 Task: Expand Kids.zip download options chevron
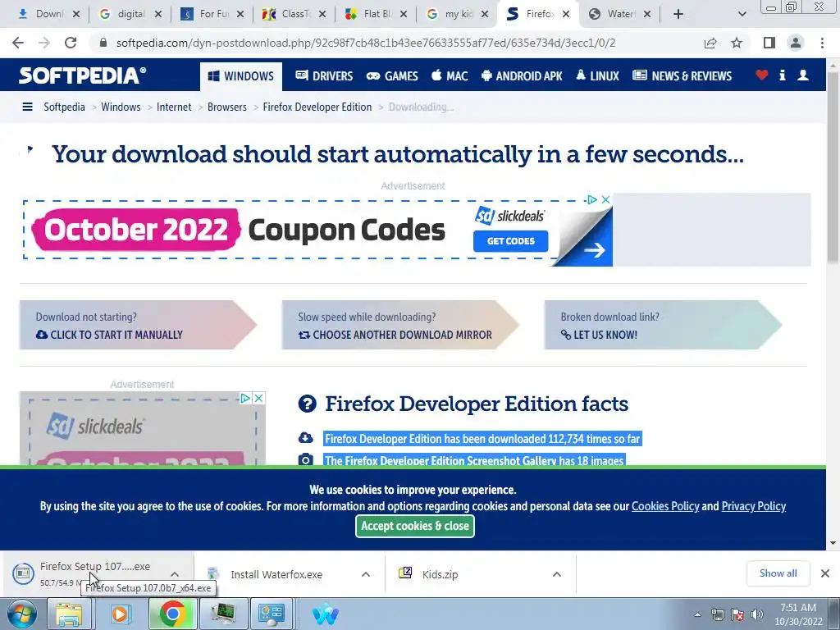click(x=557, y=574)
